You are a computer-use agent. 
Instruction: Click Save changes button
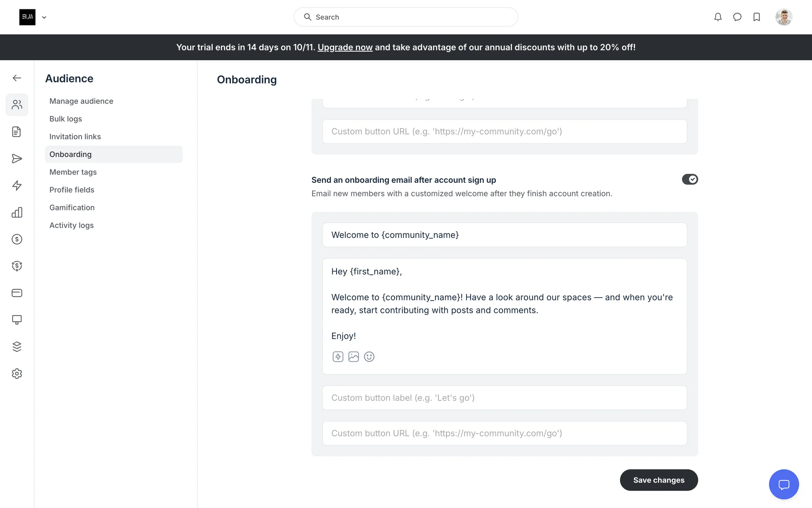click(x=658, y=480)
